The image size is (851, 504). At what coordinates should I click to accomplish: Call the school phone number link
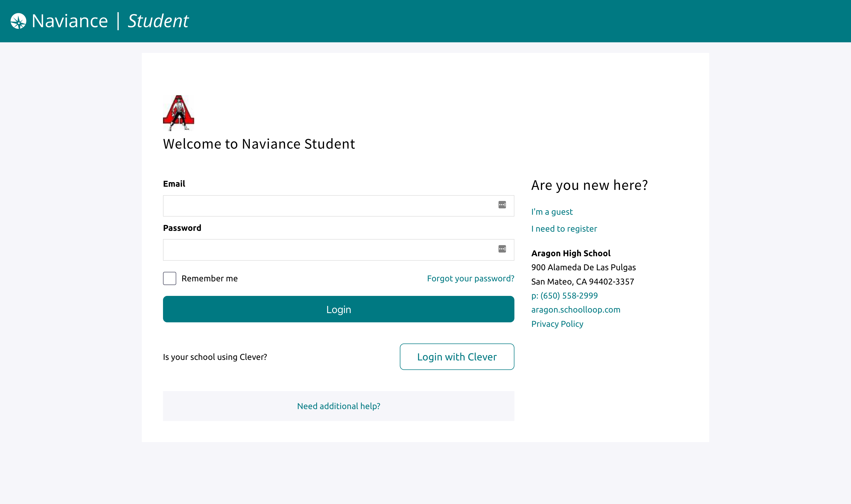564,295
